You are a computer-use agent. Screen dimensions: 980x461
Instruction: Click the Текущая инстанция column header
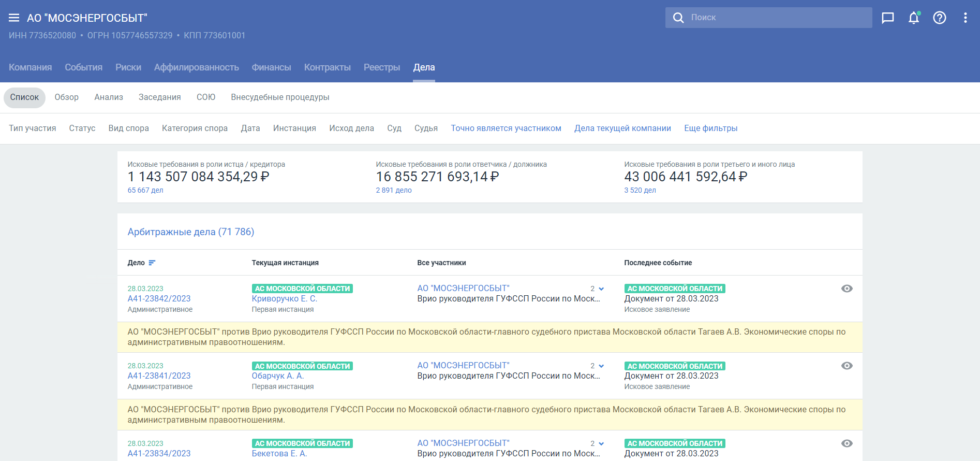point(285,263)
